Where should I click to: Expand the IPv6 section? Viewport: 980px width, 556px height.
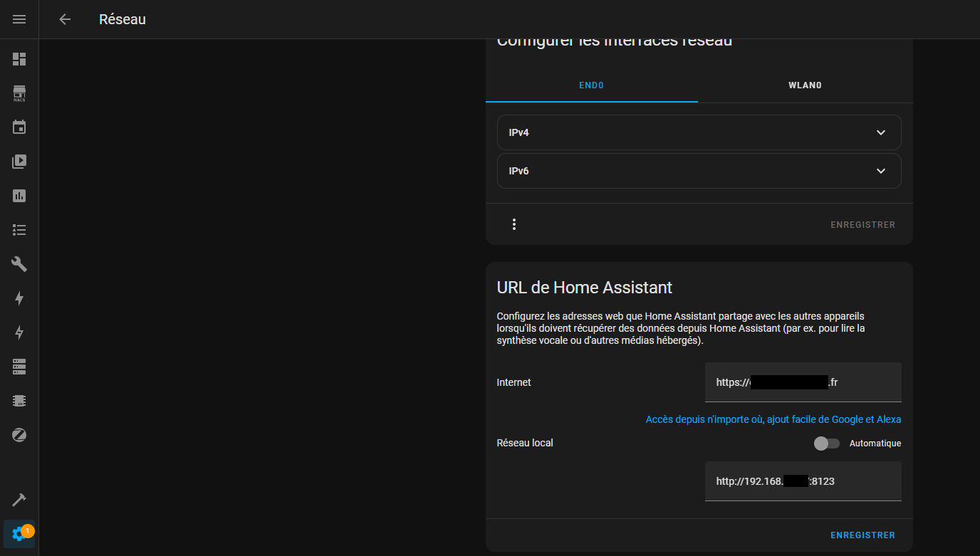[x=699, y=171]
